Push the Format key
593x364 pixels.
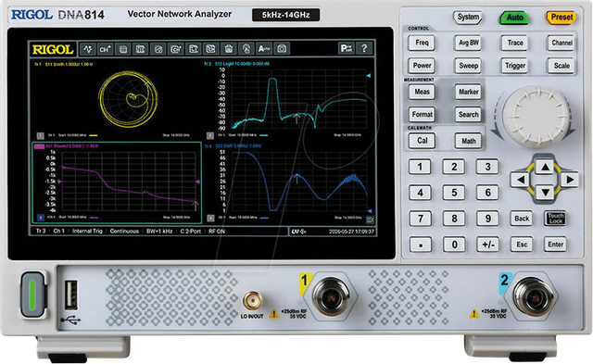(422, 115)
